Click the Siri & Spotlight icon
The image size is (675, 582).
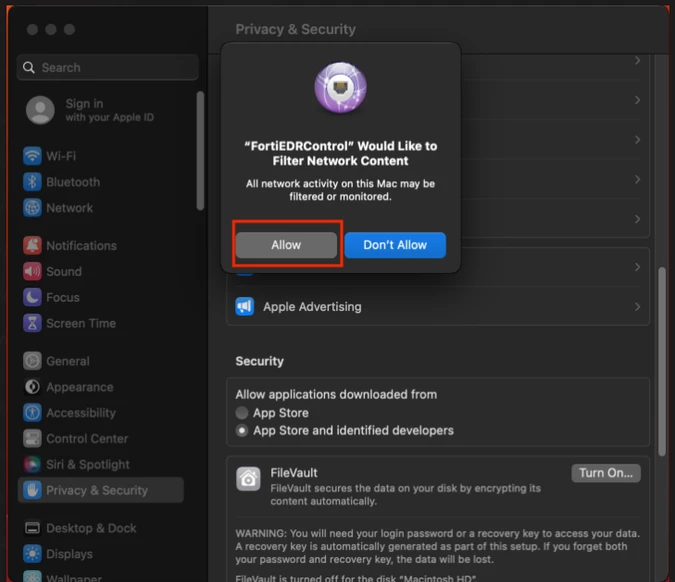pyautogui.click(x=32, y=464)
